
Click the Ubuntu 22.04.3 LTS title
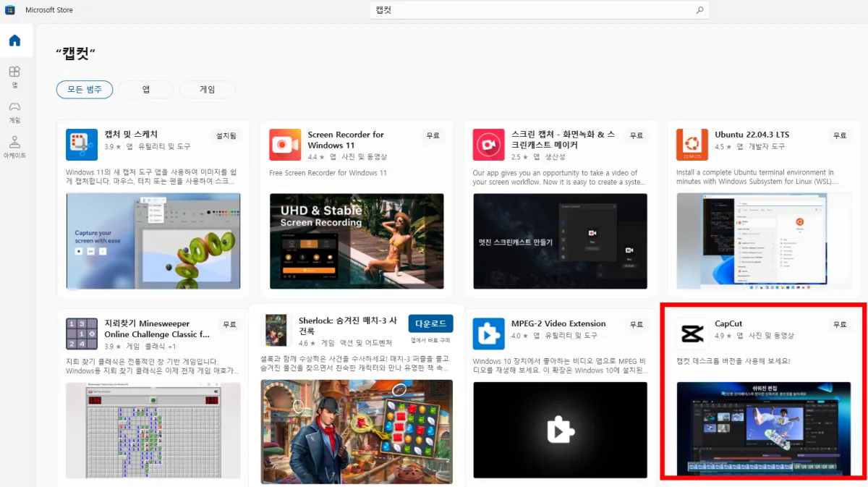click(x=752, y=135)
